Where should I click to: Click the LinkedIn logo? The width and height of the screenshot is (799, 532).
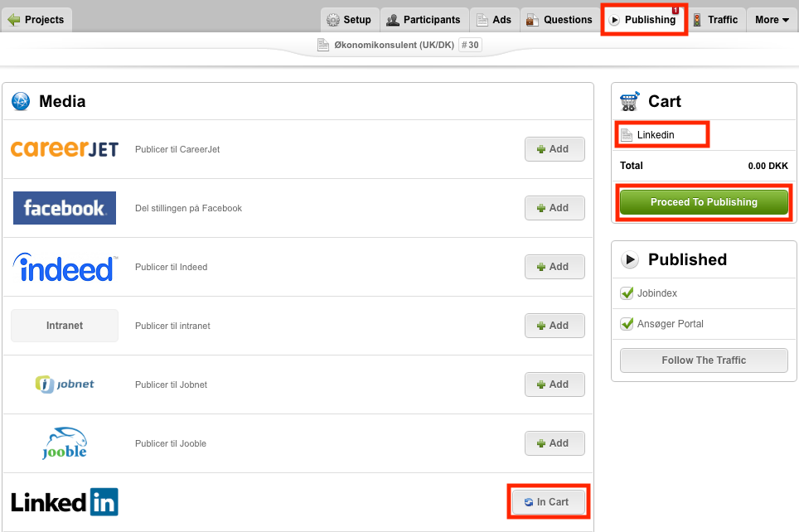65,502
